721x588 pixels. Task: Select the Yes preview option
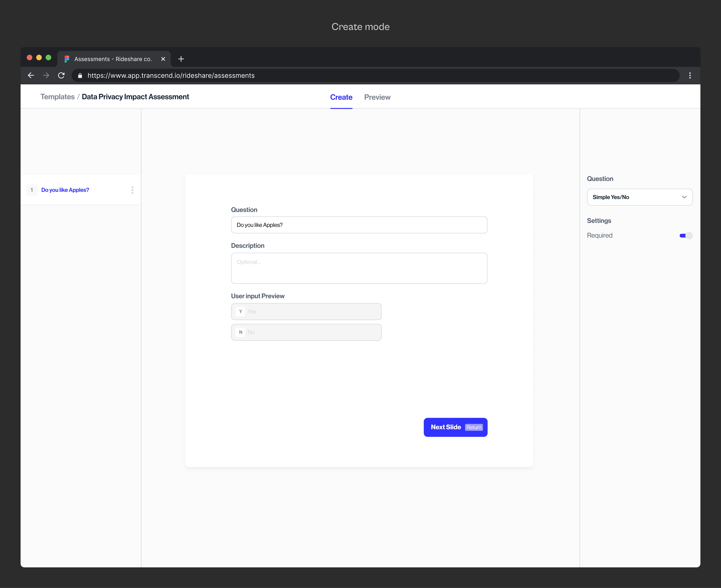pos(306,312)
